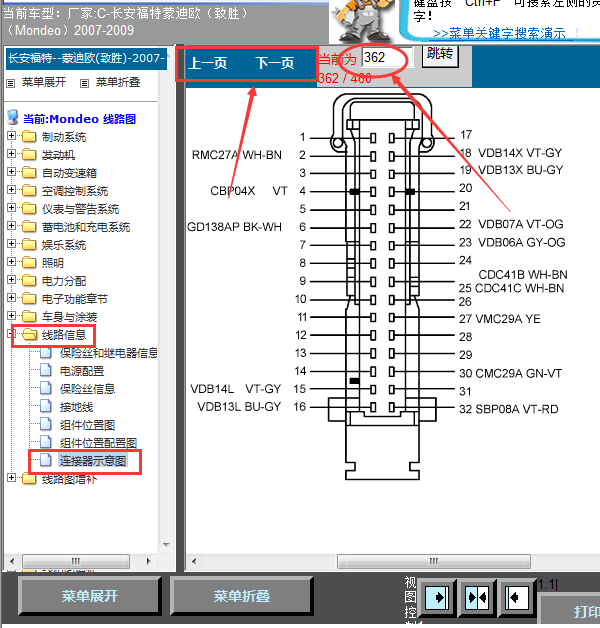Expand the 发动机 tree node
600x628 pixels.
pos(12,154)
